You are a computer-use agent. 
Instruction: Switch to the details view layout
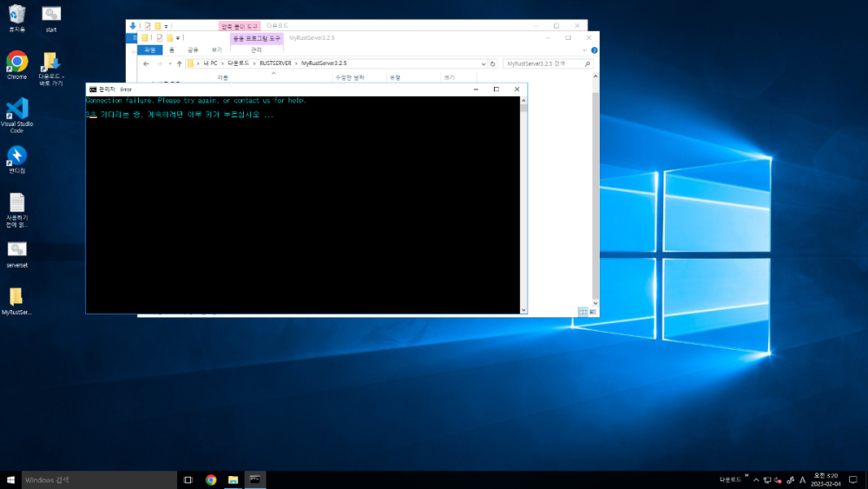point(582,312)
